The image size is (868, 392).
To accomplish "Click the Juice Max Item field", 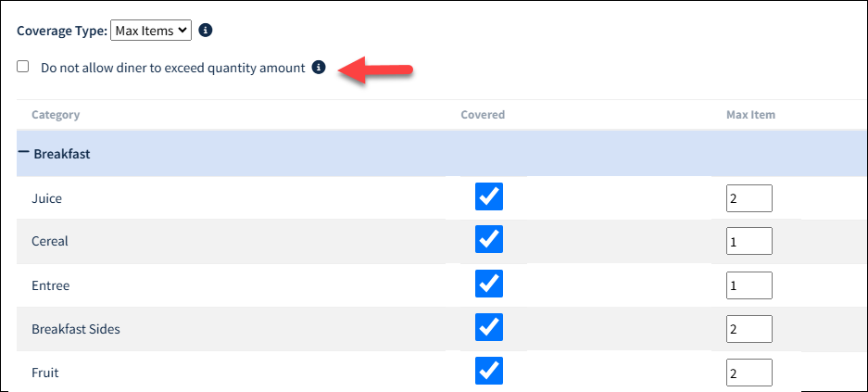I will (x=749, y=198).
